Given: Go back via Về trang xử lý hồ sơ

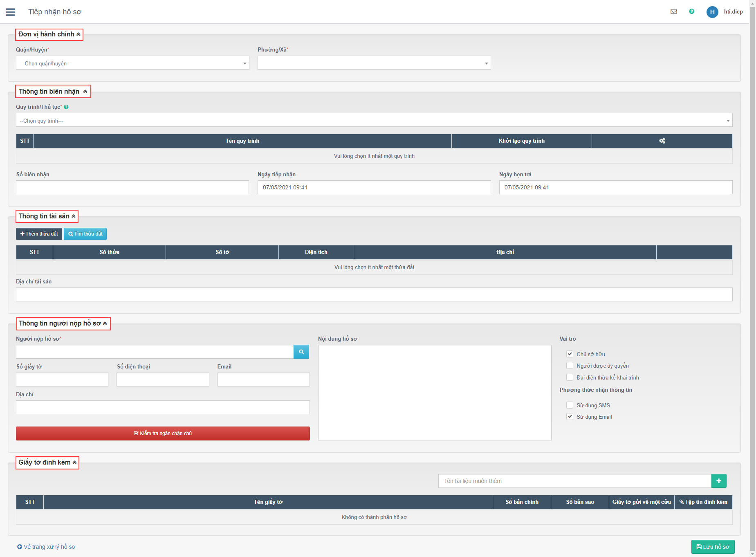Looking at the screenshot, I should pyautogui.click(x=46, y=547).
